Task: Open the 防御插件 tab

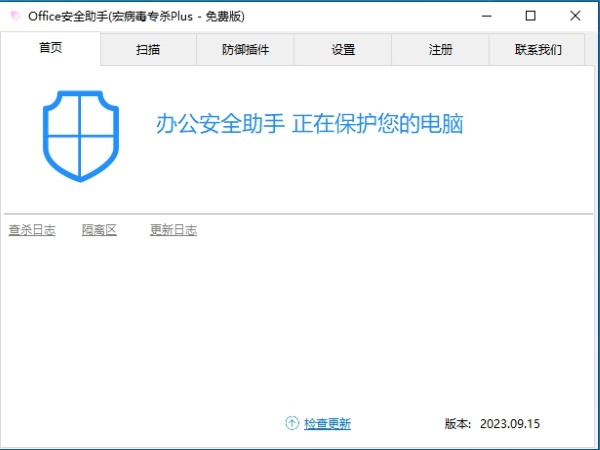Action: (245, 49)
